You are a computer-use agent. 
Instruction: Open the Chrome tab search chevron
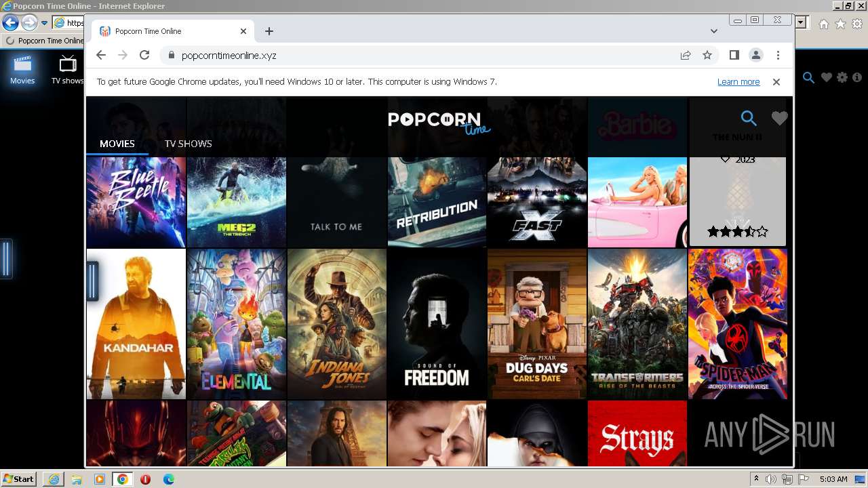coord(714,31)
